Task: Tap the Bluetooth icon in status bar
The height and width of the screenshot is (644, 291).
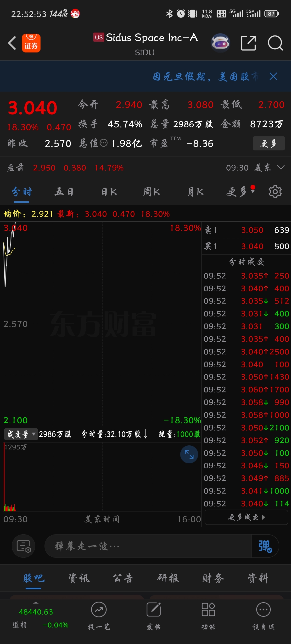Action: point(169,13)
